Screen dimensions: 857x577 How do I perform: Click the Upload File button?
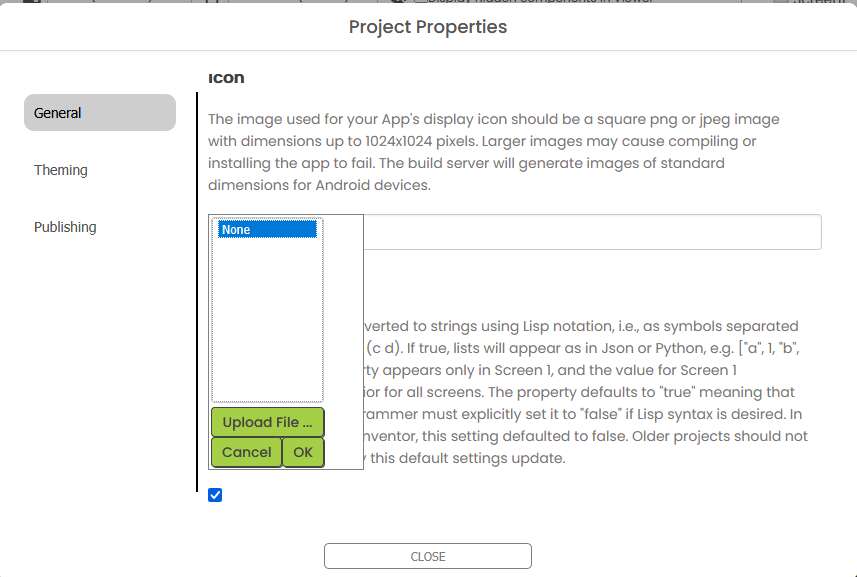tap(267, 422)
